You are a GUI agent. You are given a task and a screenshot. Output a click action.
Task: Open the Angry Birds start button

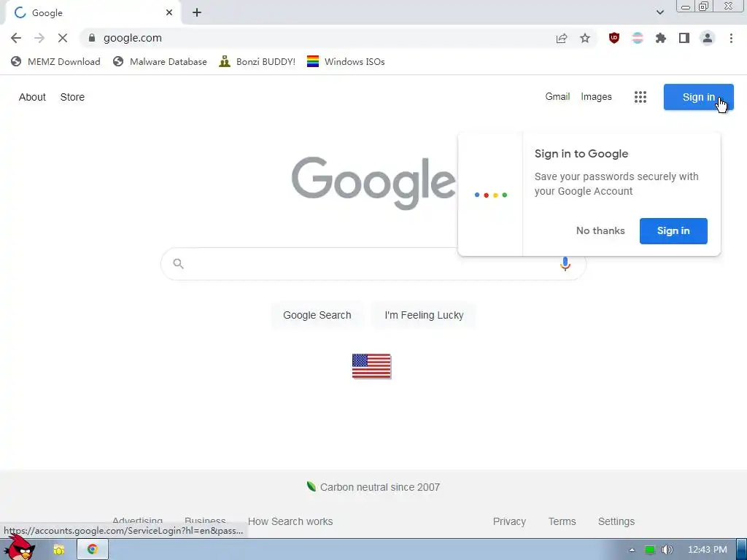pos(19,548)
